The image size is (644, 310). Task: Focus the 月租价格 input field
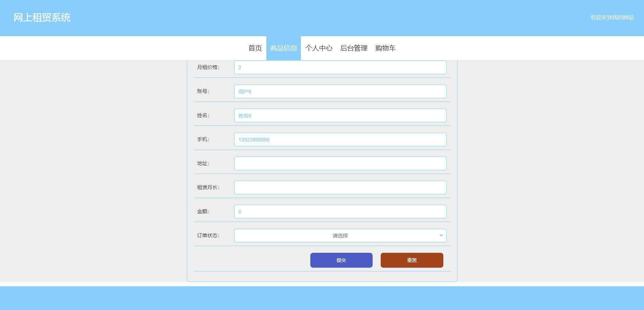(340, 67)
